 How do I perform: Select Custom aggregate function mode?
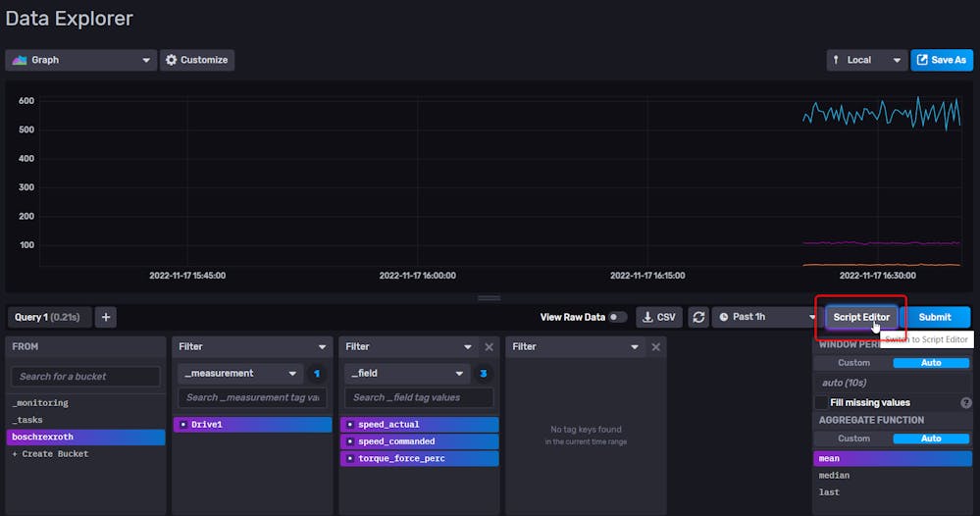point(853,439)
